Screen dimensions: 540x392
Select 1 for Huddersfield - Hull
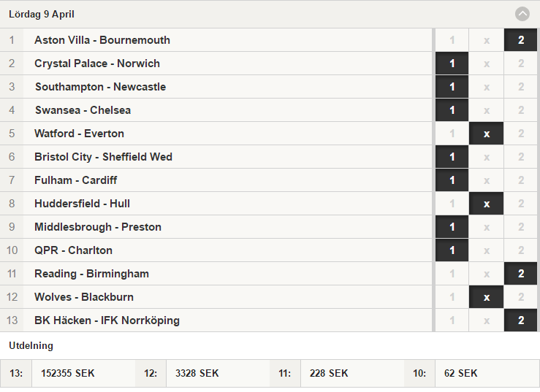coord(452,204)
